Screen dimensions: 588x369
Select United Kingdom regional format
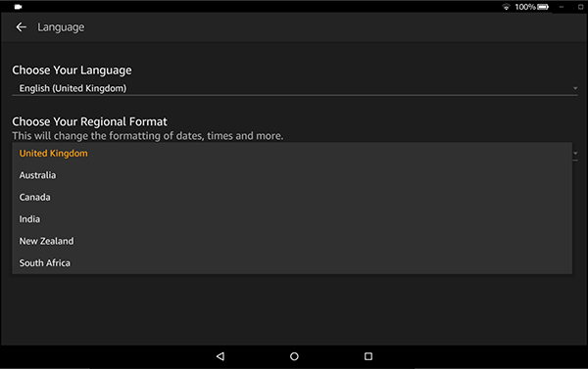(292, 154)
